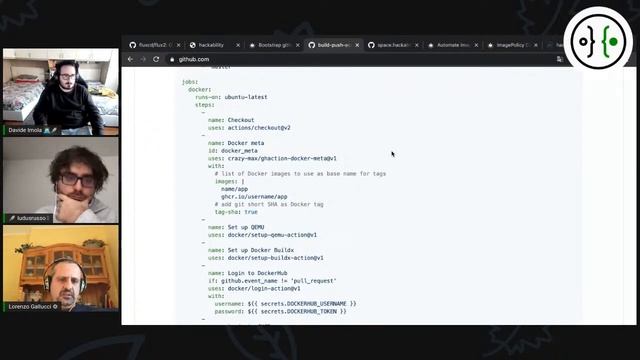Click GitHub favicon on space.hackability tab
Viewport: 640px width, 360px height.
(x=371, y=45)
